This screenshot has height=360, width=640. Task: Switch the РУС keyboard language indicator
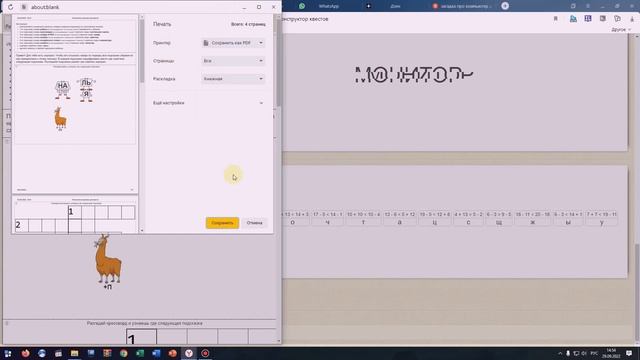(x=594, y=353)
